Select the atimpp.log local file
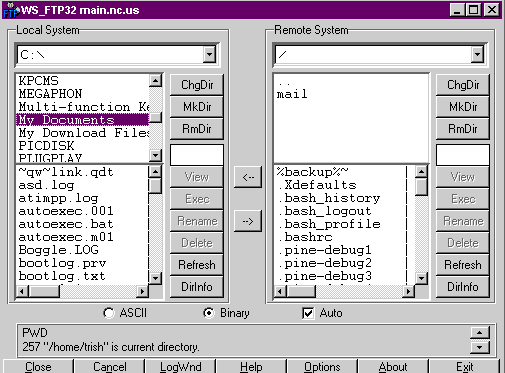The height and width of the screenshot is (373, 505). point(82,198)
